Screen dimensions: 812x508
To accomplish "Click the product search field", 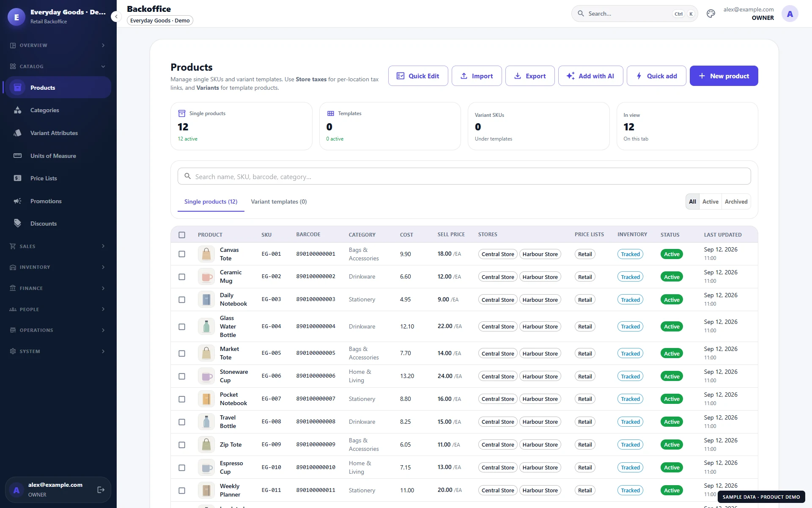I will click(x=464, y=176).
